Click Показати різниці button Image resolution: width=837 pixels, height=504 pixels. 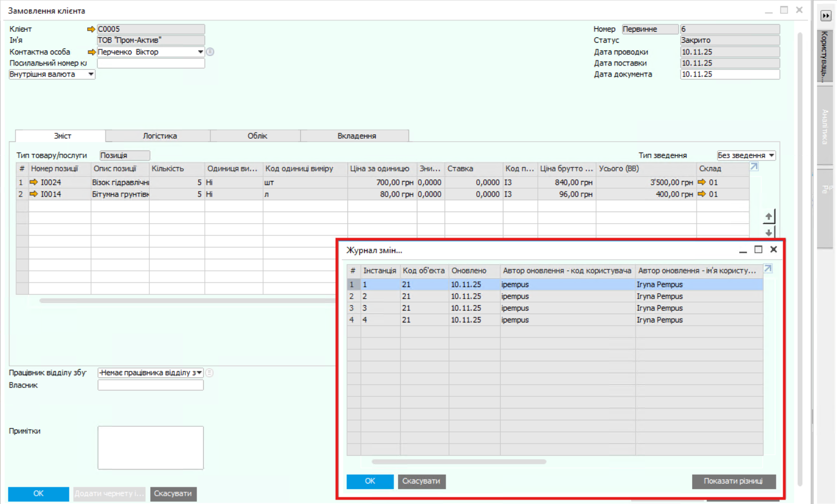pyautogui.click(x=733, y=481)
